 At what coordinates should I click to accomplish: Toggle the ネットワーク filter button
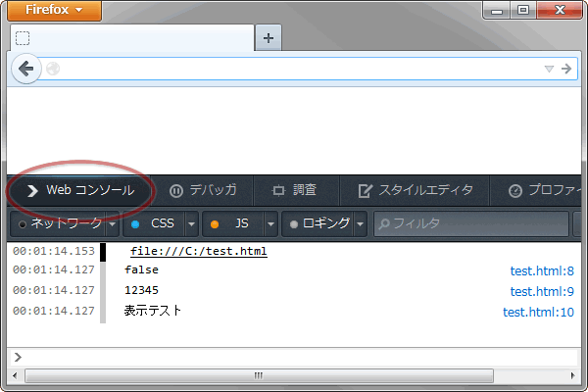(x=59, y=224)
